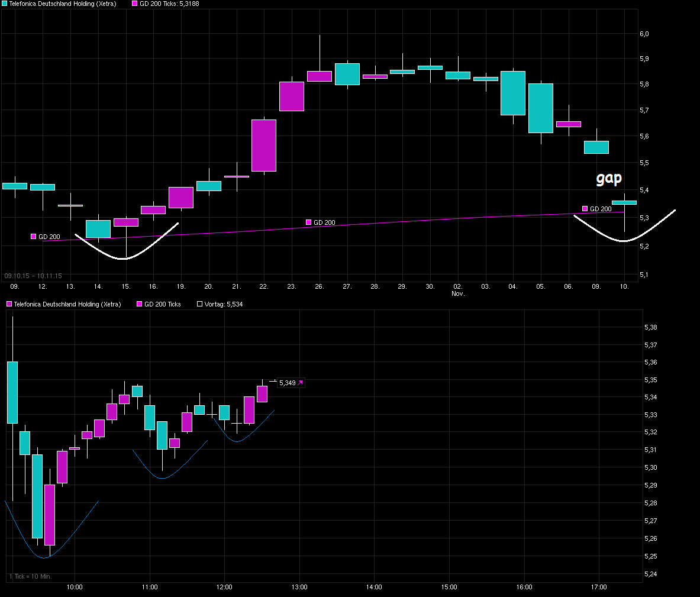The width and height of the screenshot is (700, 597).
Task: Select the 5,349 current price label
Action: tap(287, 383)
